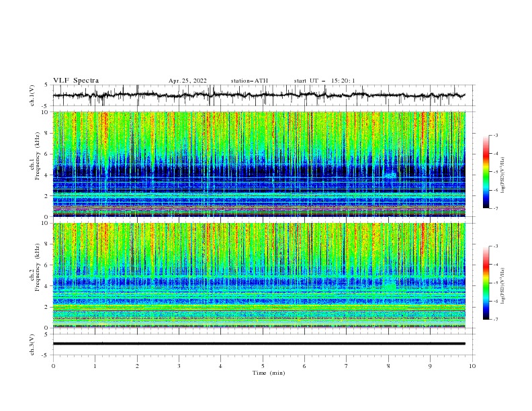Click the ch.1 voltage waveform trace
Viewport: 532px width, 411px height.
click(259, 95)
